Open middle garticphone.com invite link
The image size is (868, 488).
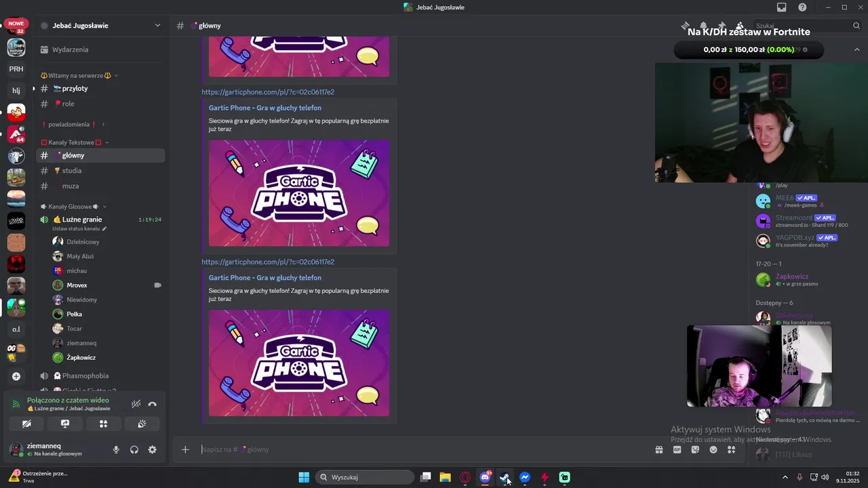pos(268,92)
